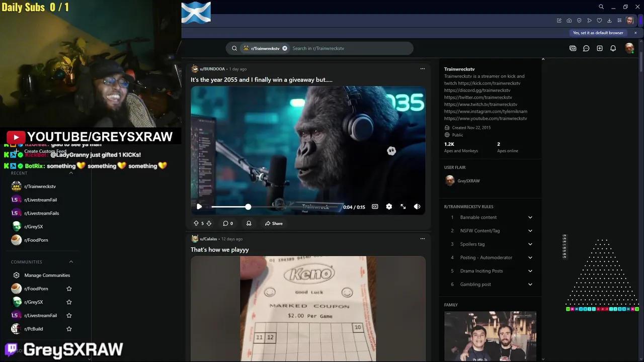Remove the r/Trainwreckstv search filter chip

285,48
